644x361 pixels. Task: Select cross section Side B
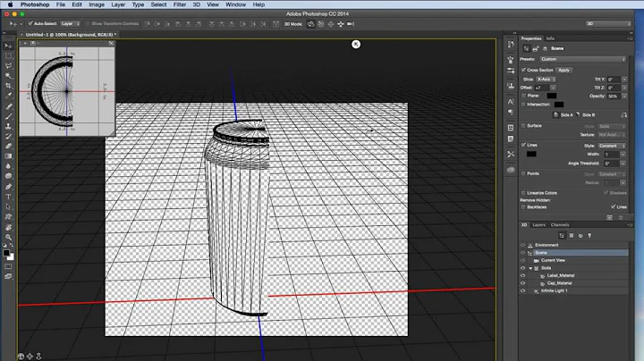tap(585, 115)
